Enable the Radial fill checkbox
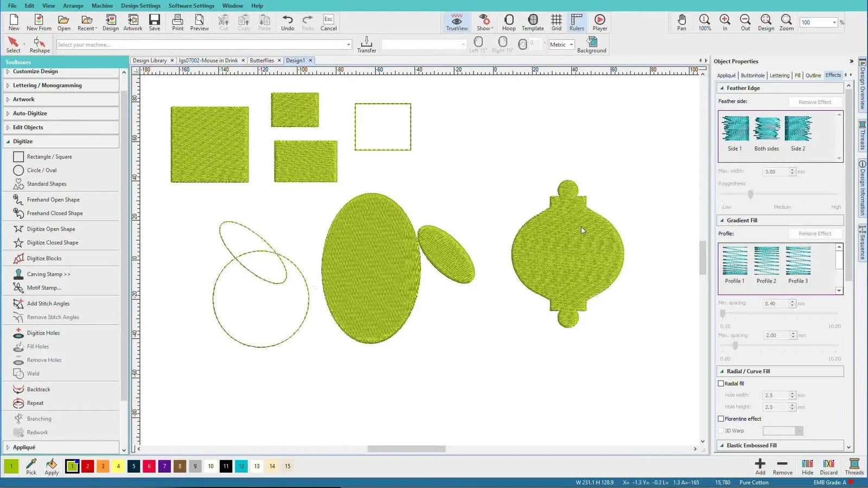The height and width of the screenshot is (488, 868). 722,383
